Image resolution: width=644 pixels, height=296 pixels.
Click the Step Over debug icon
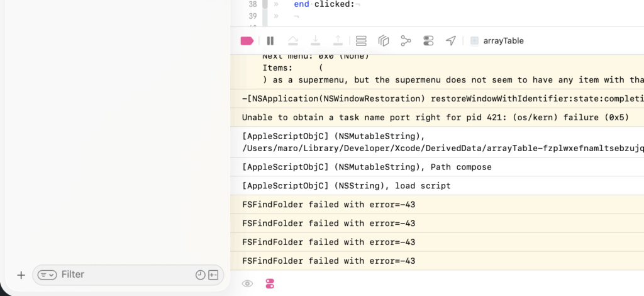293,41
